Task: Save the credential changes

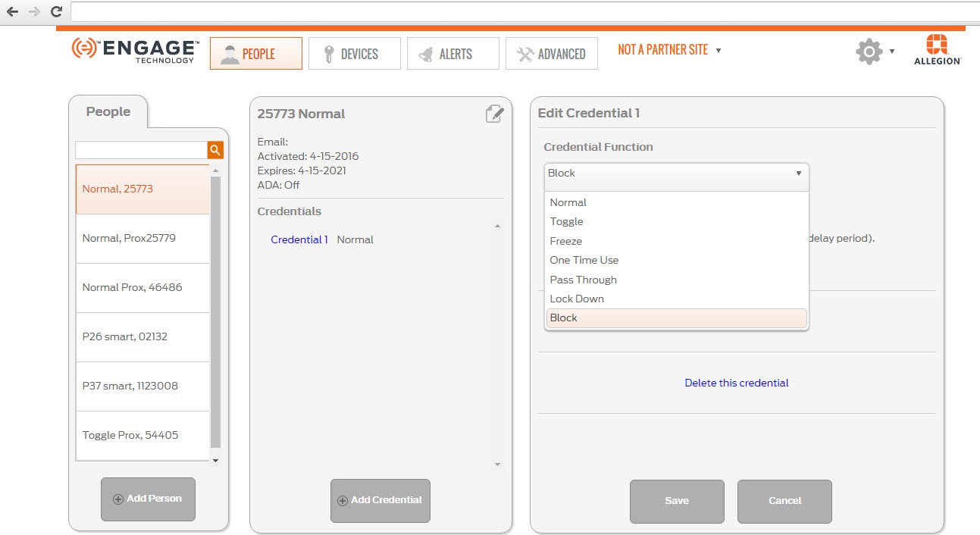Action: click(676, 501)
